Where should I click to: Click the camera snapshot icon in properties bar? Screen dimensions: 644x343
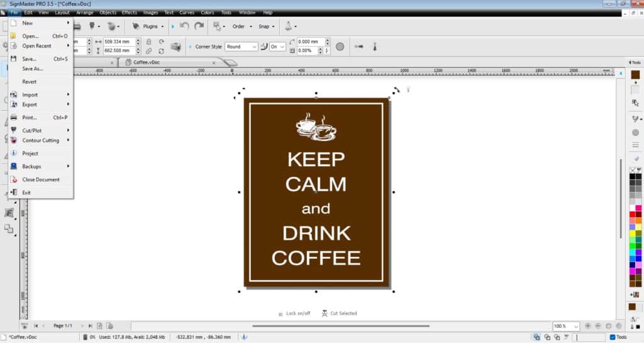click(176, 47)
